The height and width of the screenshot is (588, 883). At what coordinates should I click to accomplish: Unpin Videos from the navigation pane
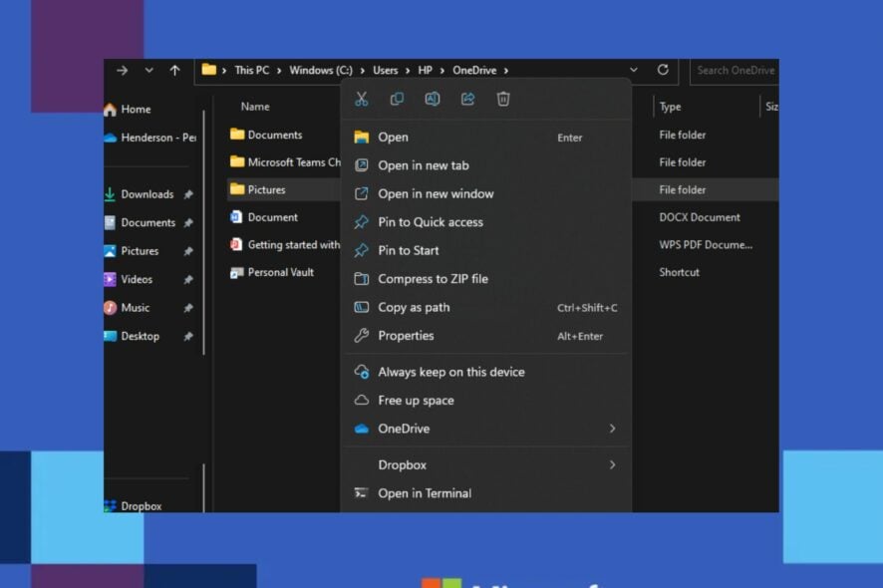(x=187, y=280)
